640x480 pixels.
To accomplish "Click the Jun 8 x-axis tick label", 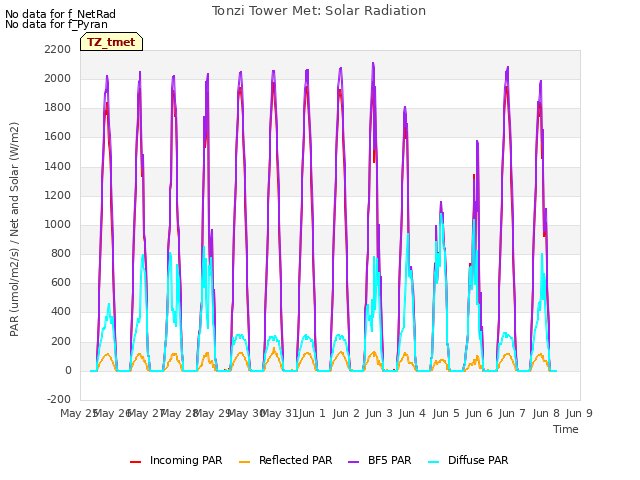I will (546, 413).
